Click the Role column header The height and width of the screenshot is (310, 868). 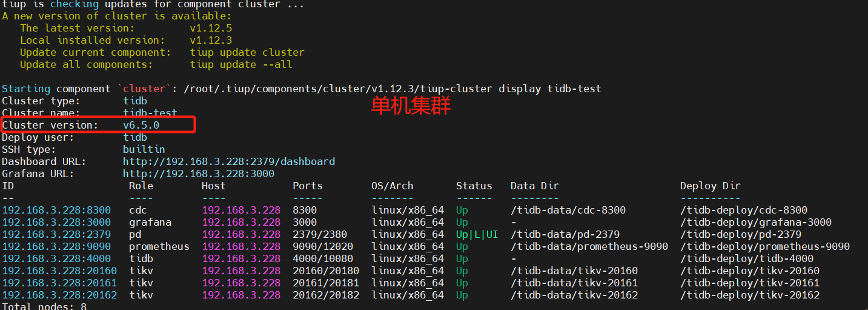[141, 186]
